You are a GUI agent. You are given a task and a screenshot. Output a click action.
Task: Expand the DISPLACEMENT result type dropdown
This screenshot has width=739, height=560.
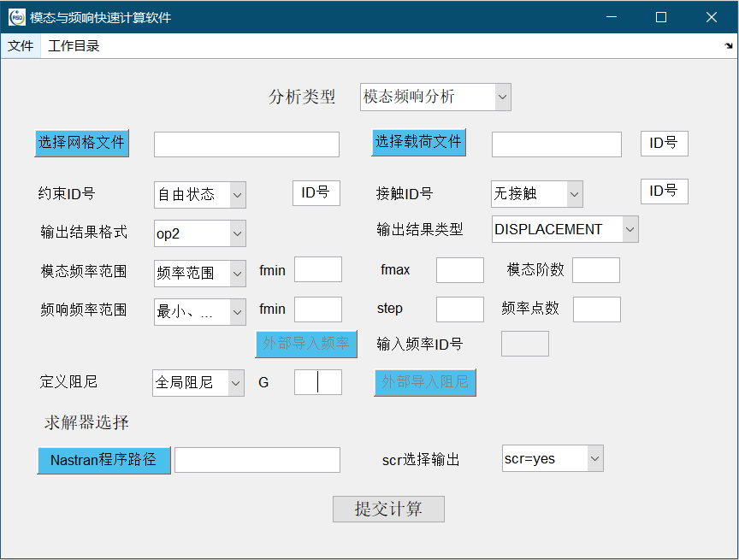(565, 229)
